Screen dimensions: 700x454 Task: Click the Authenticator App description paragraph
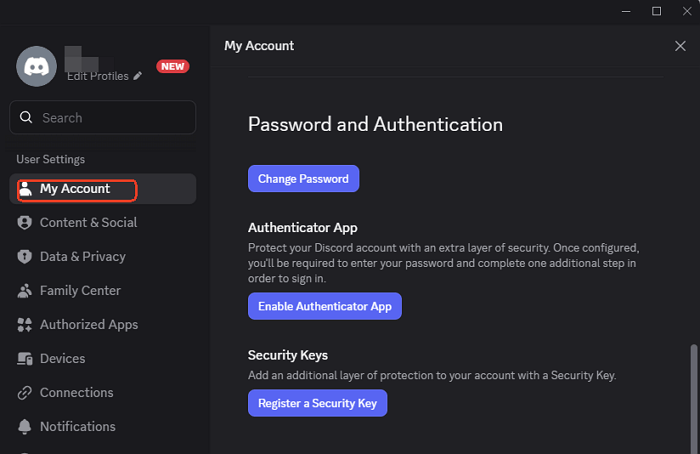pos(444,263)
